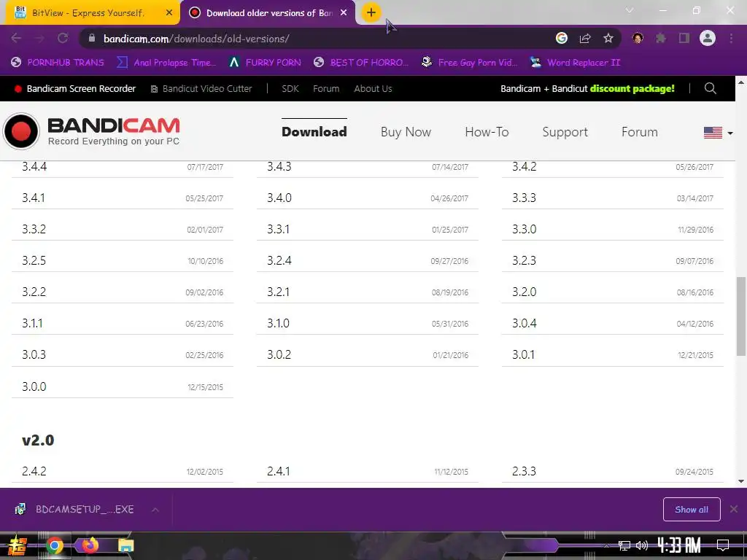The height and width of the screenshot is (560, 747).
Task: Open the notification center icon
Action: [x=723, y=545]
